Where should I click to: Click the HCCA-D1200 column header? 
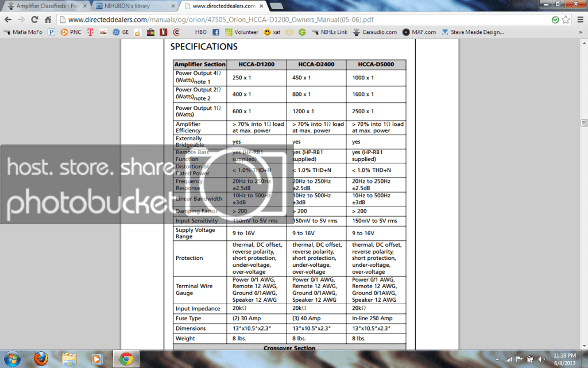pyautogui.click(x=257, y=64)
